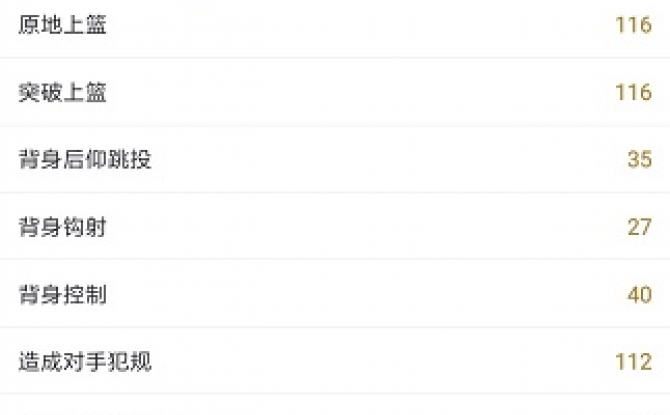This screenshot has height=415, width=670.
Task: Click the 116 value beside 突破上篮
Action: pos(634,92)
